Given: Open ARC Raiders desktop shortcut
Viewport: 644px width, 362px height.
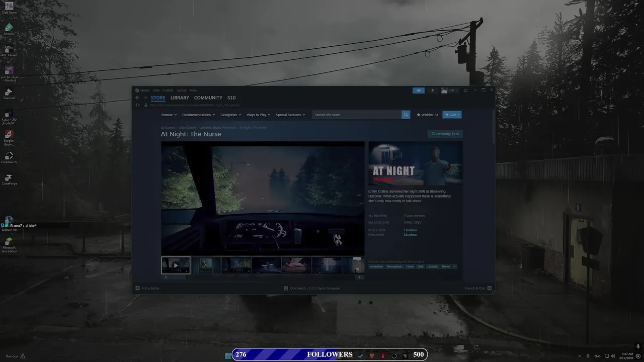Looking at the screenshot, I should click(9, 50).
